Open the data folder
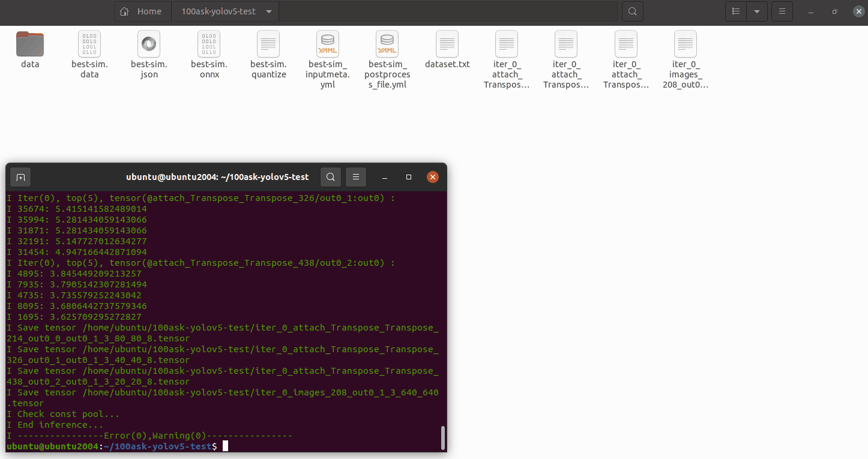Image resolution: width=868 pixels, height=459 pixels. 29,43
